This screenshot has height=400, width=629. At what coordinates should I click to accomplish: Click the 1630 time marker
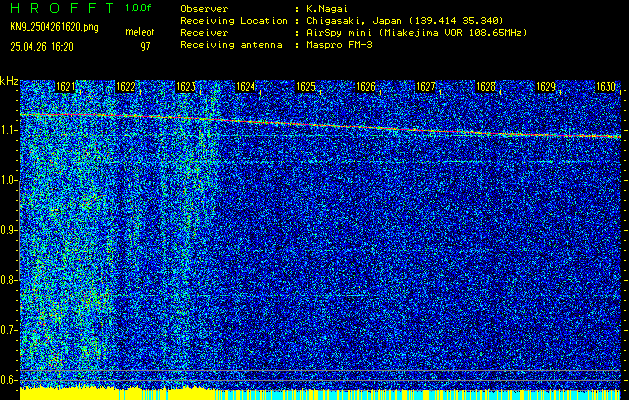pyautogui.click(x=605, y=87)
